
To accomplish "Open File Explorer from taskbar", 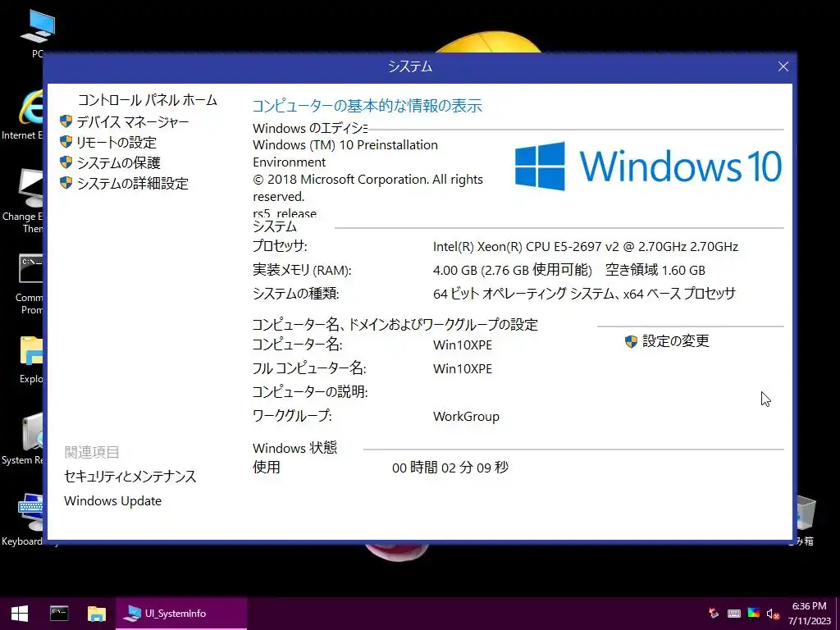I will (97, 614).
